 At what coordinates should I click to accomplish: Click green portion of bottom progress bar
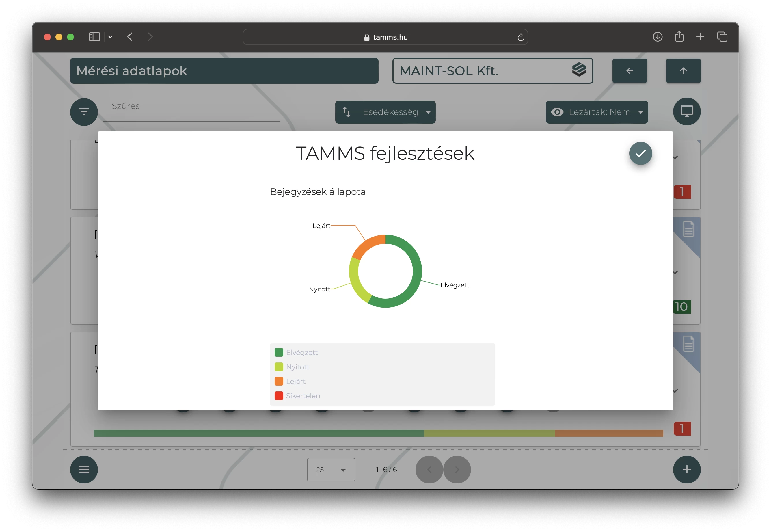[259, 433]
